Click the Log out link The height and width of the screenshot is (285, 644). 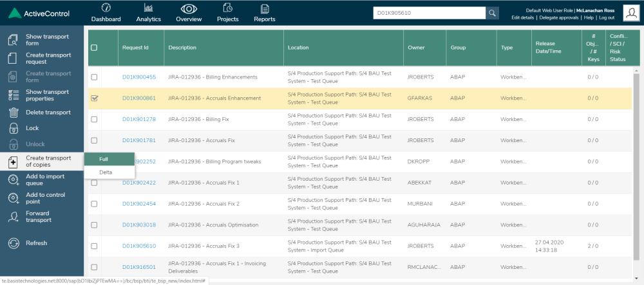[x=607, y=17]
